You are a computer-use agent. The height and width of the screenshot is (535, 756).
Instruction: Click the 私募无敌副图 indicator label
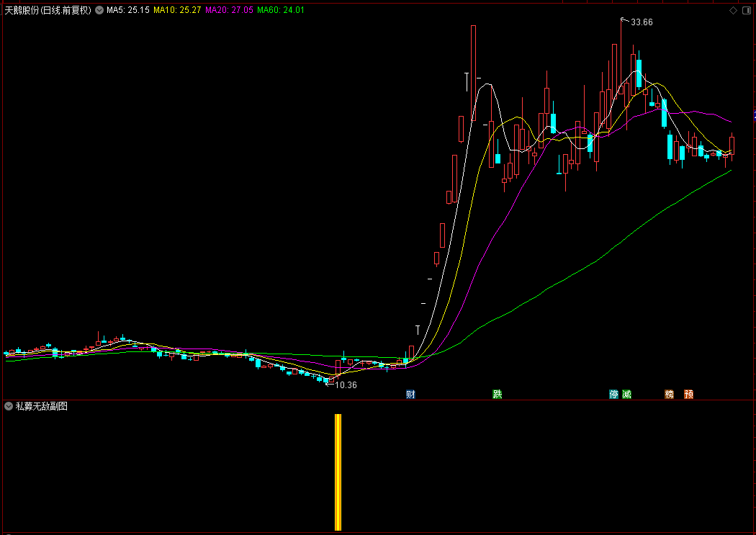point(42,406)
